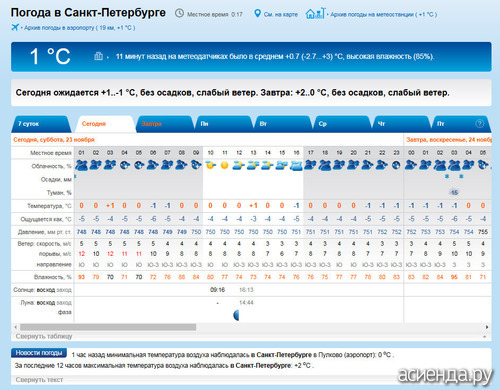The image size is (500, 390).
Task: Click the left scroll arrow of the table
Action: point(15,327)
